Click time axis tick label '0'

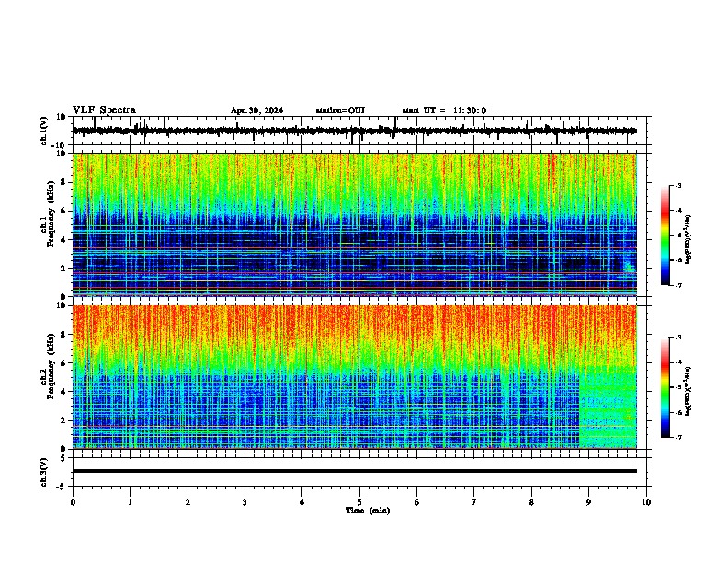click(x=73, y=502)
